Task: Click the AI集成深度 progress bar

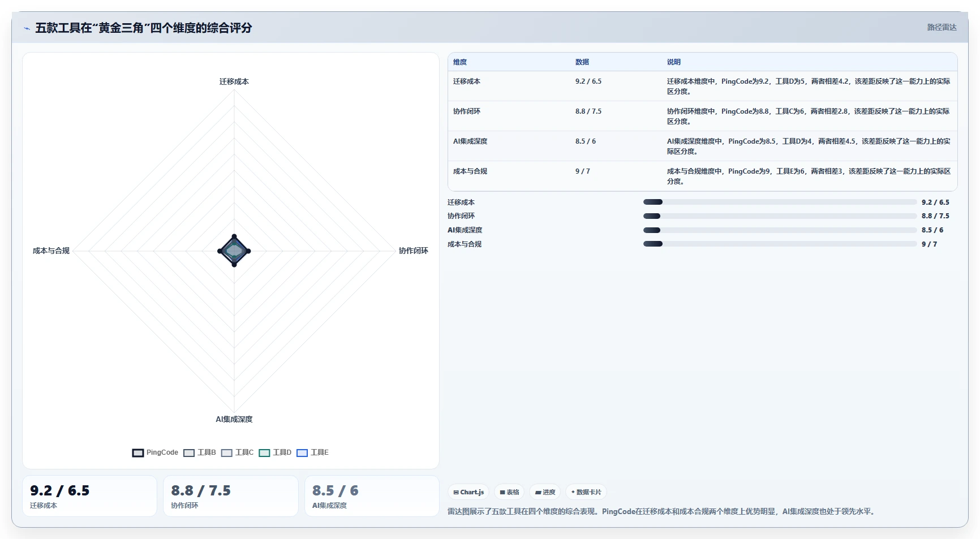Action: tap(780, 230)
